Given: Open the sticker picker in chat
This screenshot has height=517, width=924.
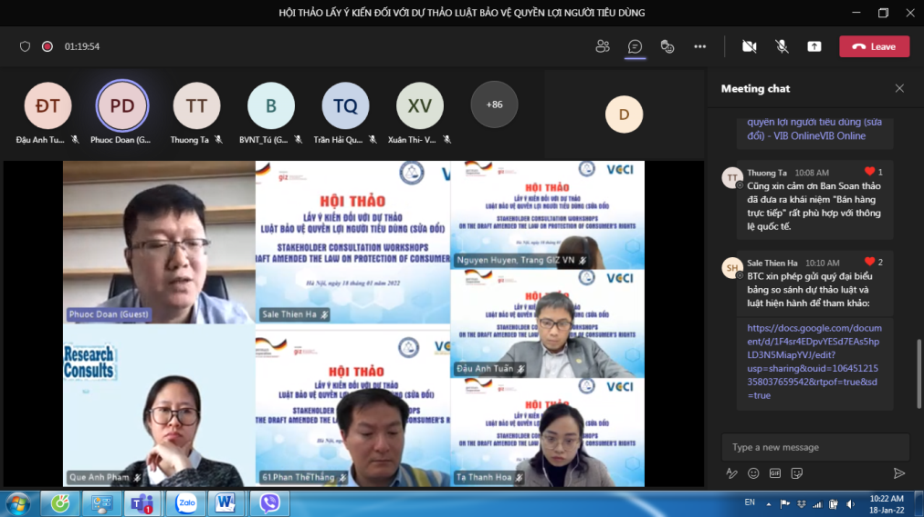Looking at the screenshot, I should pyautogui.click(x=797, y=473).
